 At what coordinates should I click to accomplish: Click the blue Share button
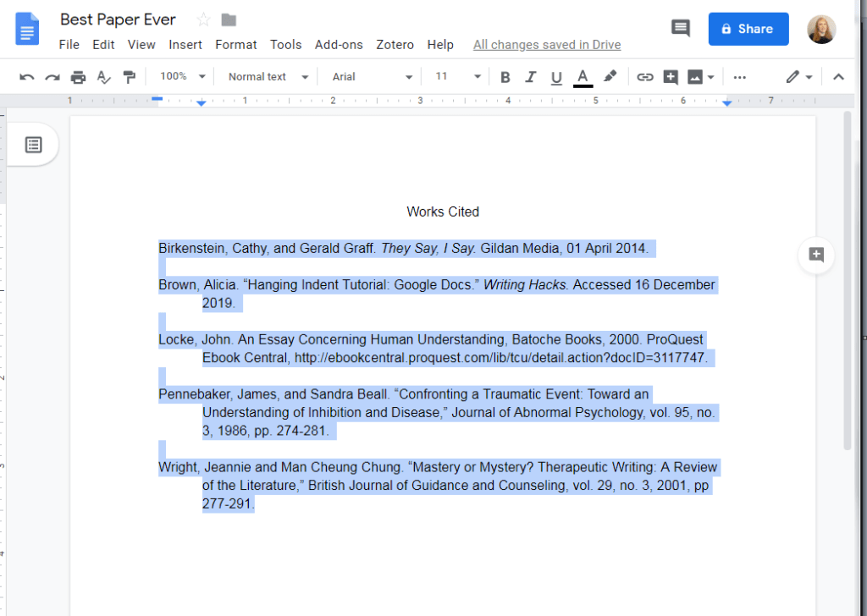click(x=748, y=29)
